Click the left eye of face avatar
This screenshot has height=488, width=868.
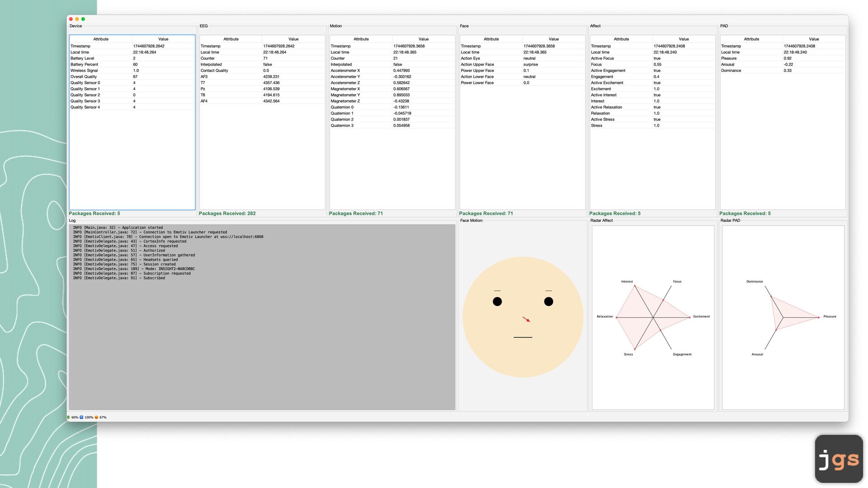(497, 301)
